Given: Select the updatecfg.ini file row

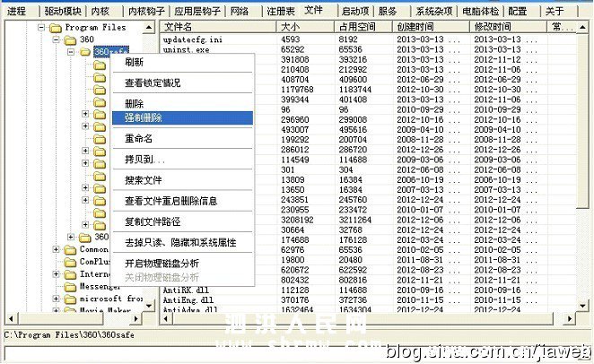Looking at the screenshot, I should point(368,39).
